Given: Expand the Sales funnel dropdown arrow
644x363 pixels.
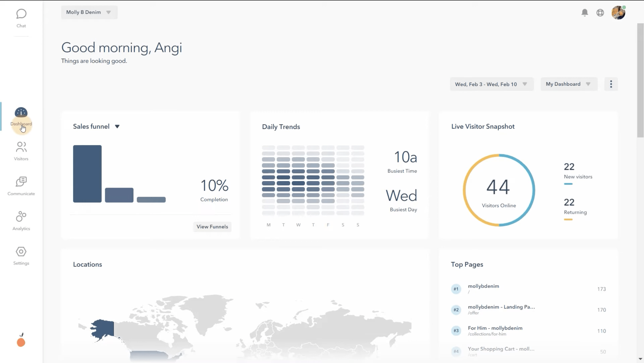Looking at the screenshot, I should click(117, 127).
